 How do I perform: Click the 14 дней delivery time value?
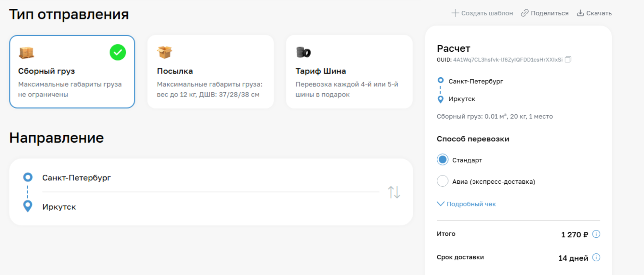[573, 258]
